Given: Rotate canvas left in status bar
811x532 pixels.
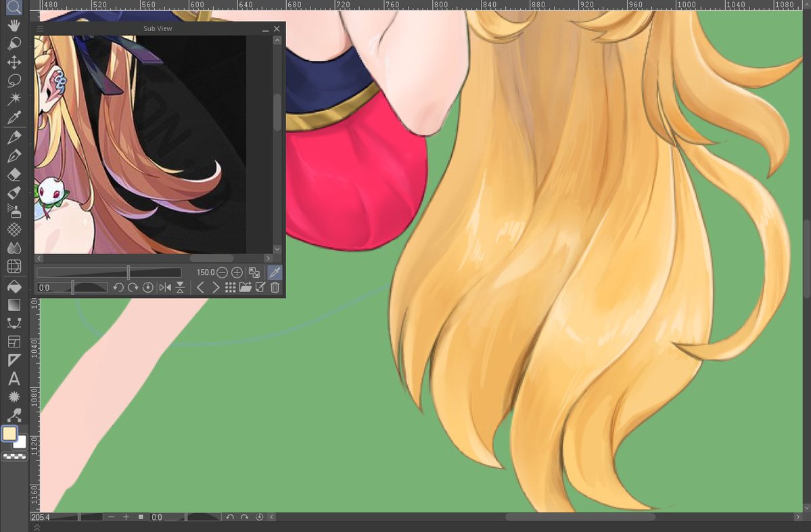Looking at the screenshot, I should pos(230,517).
